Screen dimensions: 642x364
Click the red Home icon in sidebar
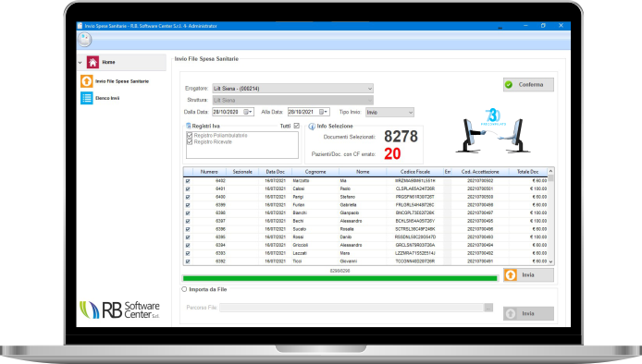coord(93,62)
